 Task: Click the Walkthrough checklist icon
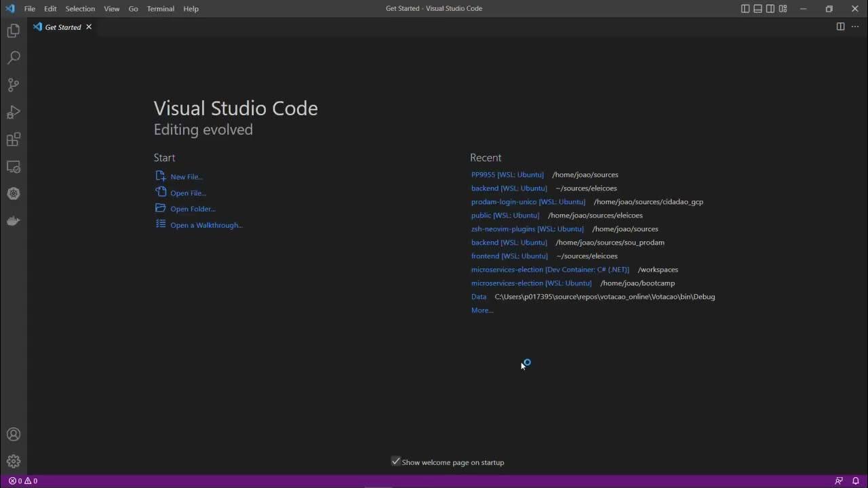(161, 224)
